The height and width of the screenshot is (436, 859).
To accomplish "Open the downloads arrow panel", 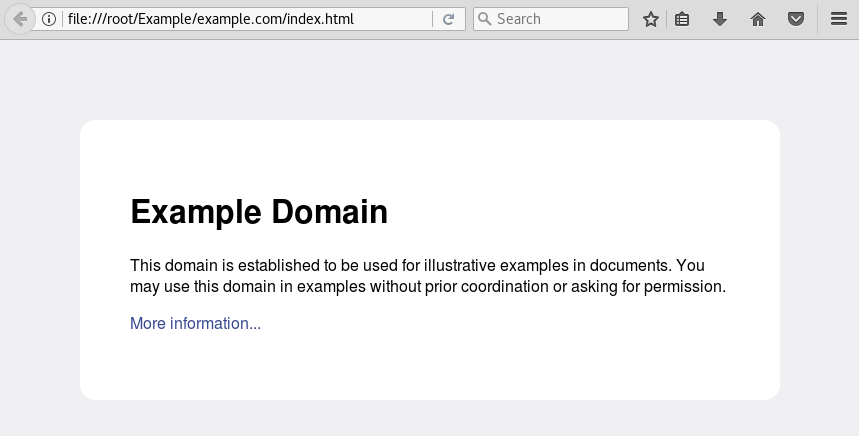I will click(x=720, y=20).
